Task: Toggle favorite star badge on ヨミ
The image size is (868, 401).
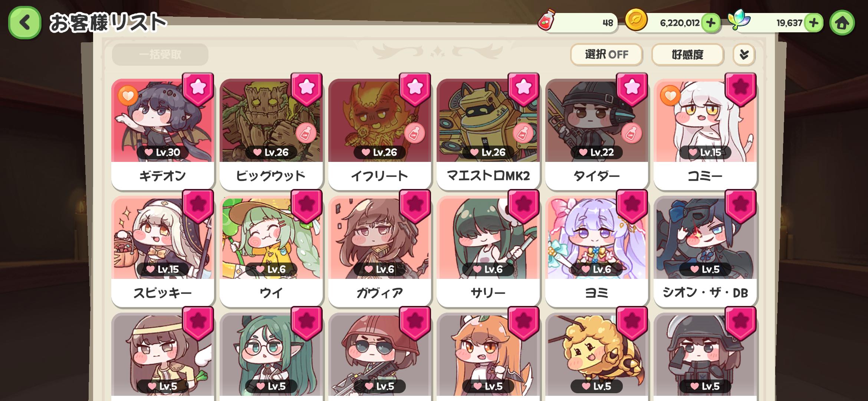Action: (632, 206)
